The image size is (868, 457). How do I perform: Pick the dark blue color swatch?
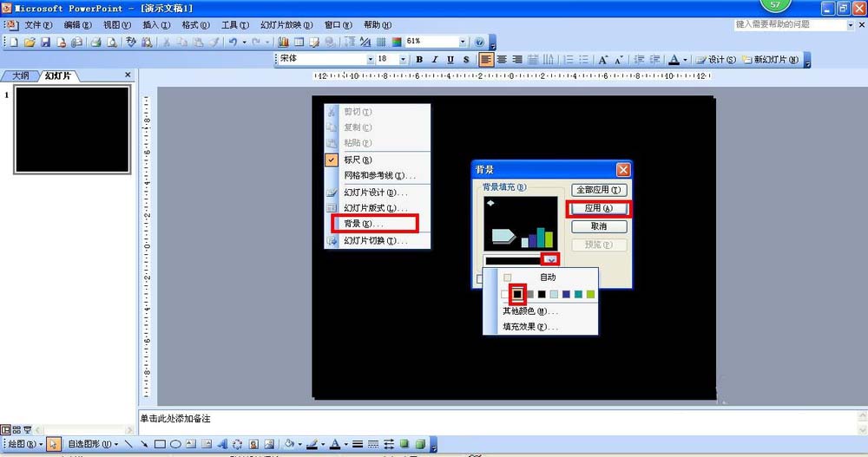[566, 294]
